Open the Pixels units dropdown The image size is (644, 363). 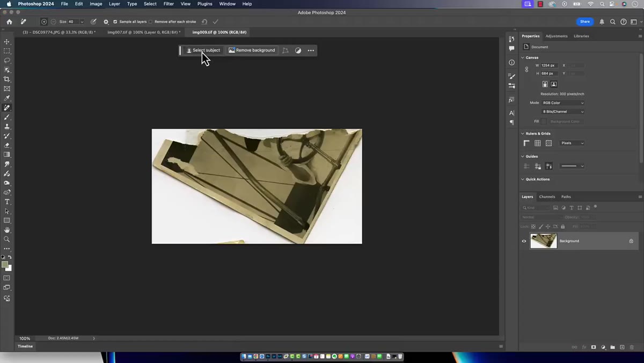tap(572, 143)
